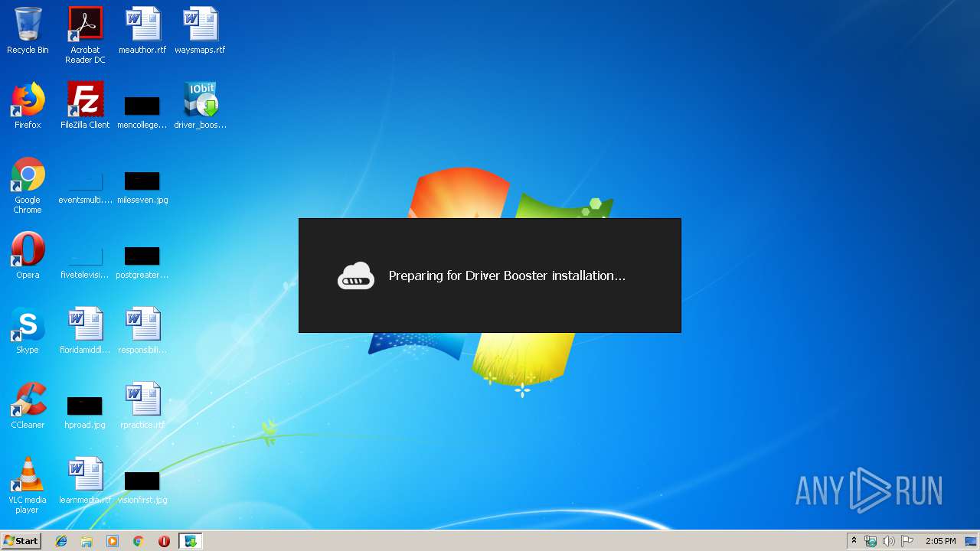Open the network status tray icon

click(x=871, y=541)
